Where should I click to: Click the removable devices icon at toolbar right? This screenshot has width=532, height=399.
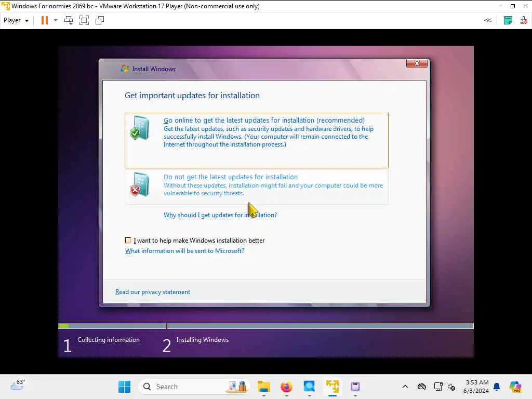click(524, 20)
